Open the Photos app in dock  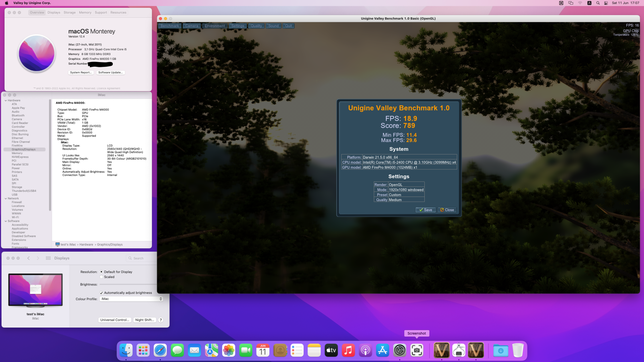click(229, 350)
